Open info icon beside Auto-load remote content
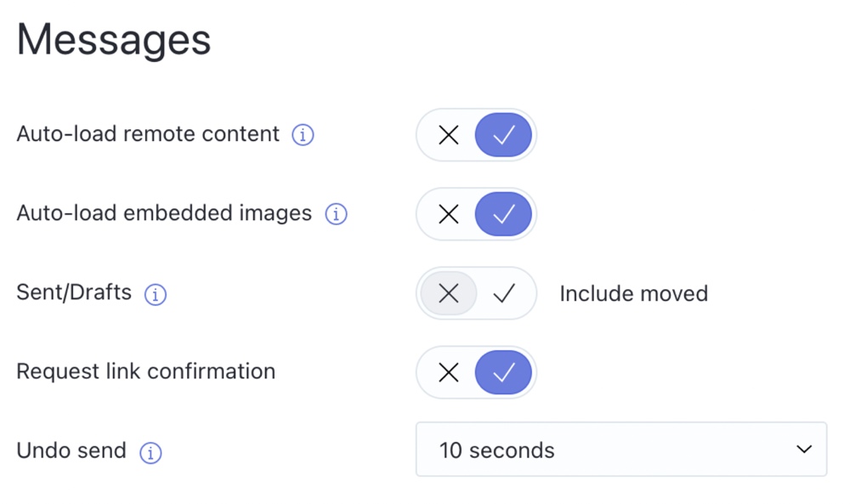 (x=303, y=134)
